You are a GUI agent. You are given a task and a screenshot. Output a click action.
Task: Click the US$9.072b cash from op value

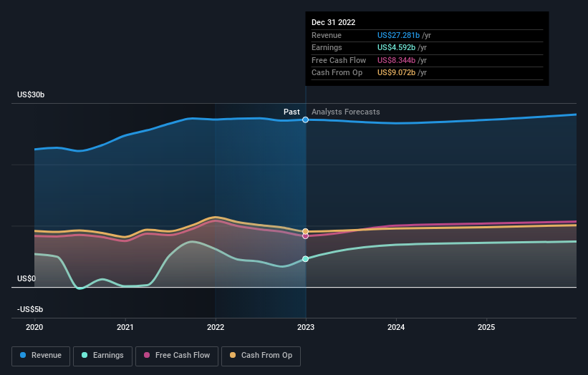click(x=396, y=73)
